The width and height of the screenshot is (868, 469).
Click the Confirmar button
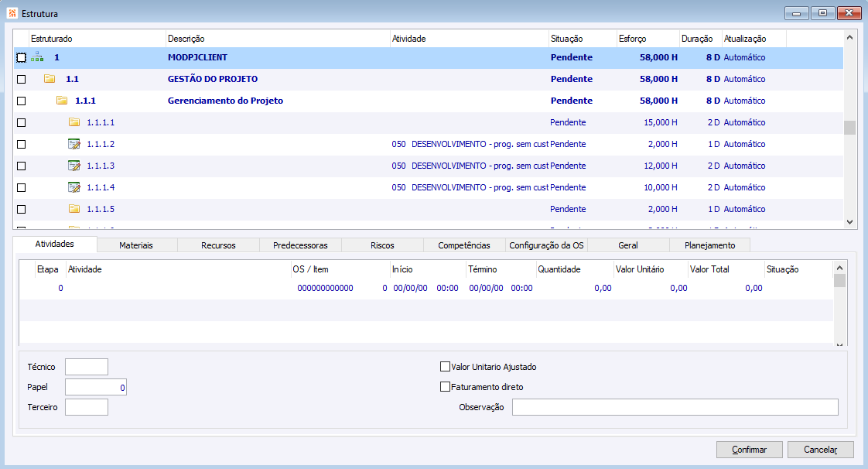(750, 450)
